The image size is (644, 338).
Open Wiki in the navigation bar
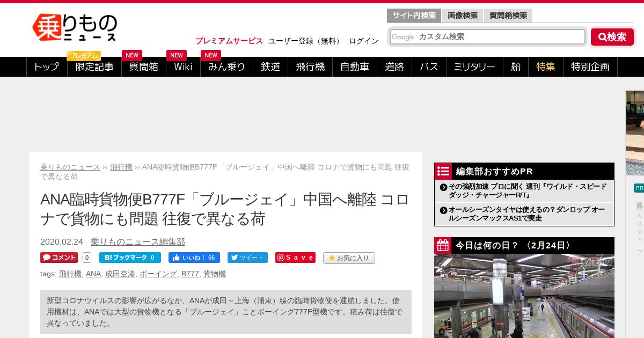coord(183,67)
